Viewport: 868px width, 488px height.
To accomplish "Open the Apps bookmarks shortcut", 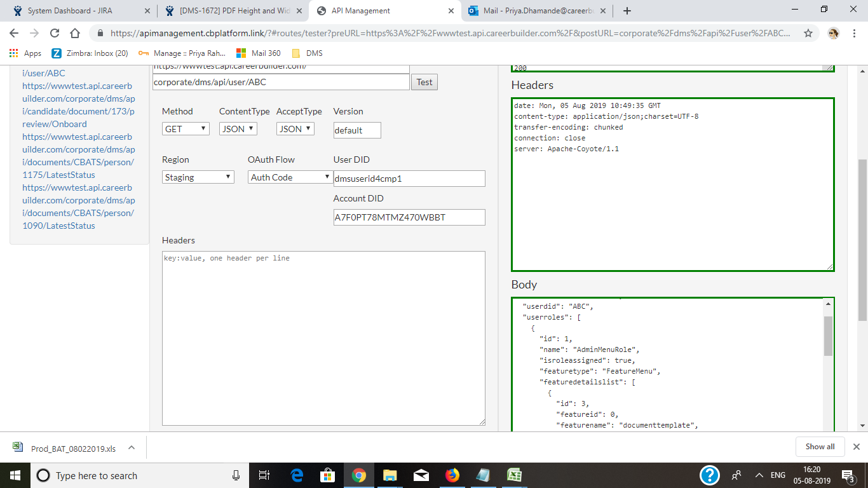I will click(x=25, y=53).
